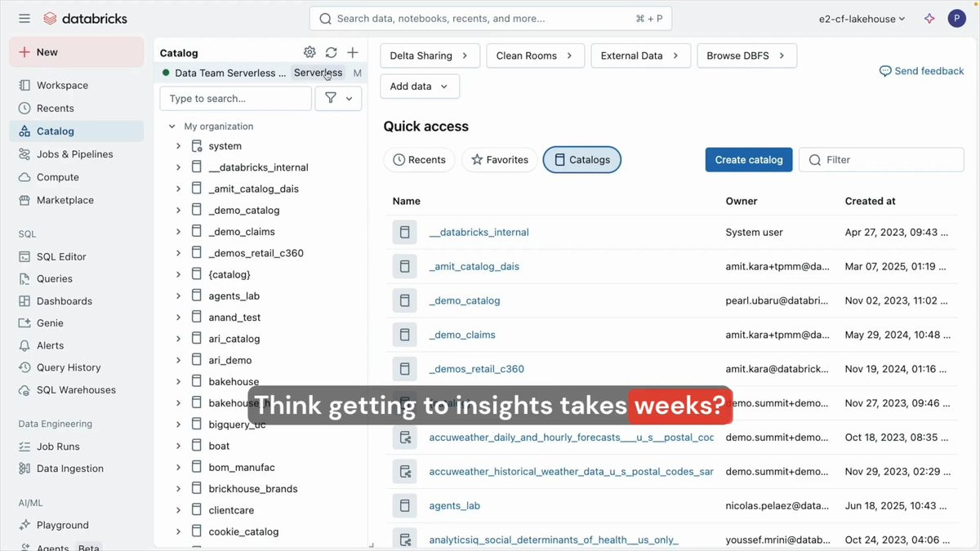Image resolution: width=980 pixels, height=551 pixels.
Task: Expand the system catalog
Action: click(178, 146)
